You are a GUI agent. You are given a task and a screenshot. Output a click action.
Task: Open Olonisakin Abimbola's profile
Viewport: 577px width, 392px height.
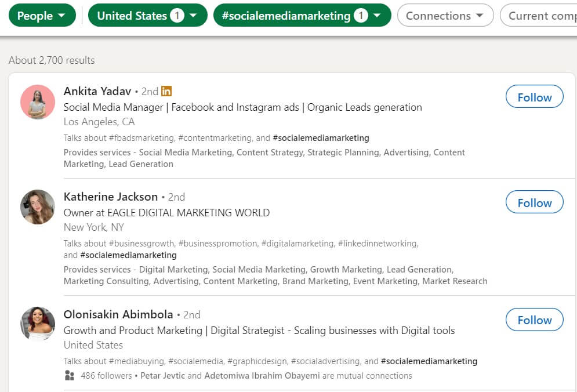[x=117, y=314]
